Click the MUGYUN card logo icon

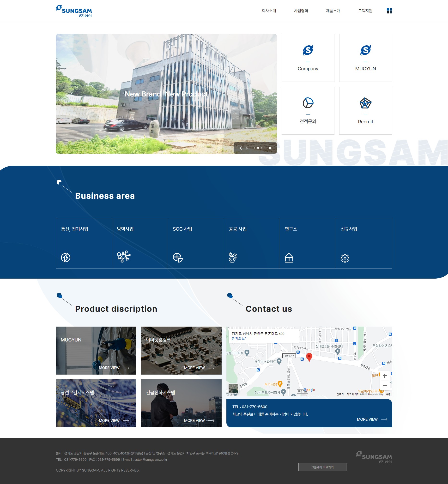click(x=366, y=50)
